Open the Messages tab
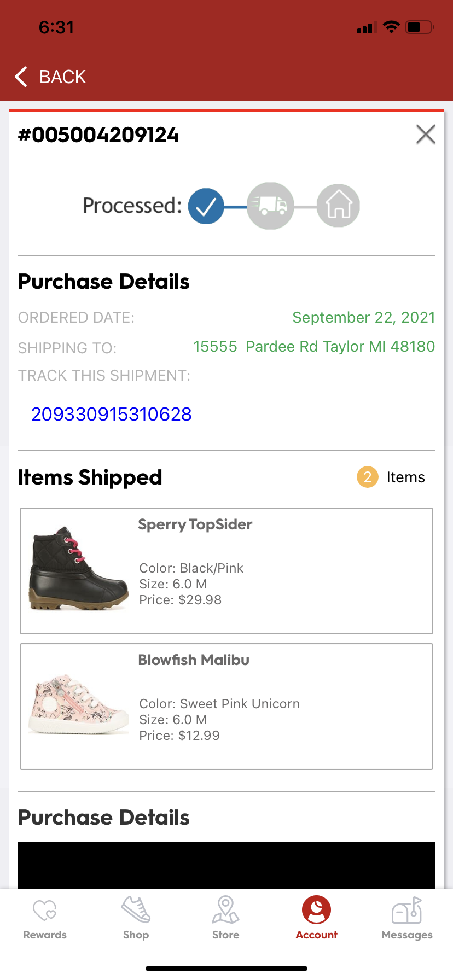Viewport: 453px width, 980px height. [406, 919]
